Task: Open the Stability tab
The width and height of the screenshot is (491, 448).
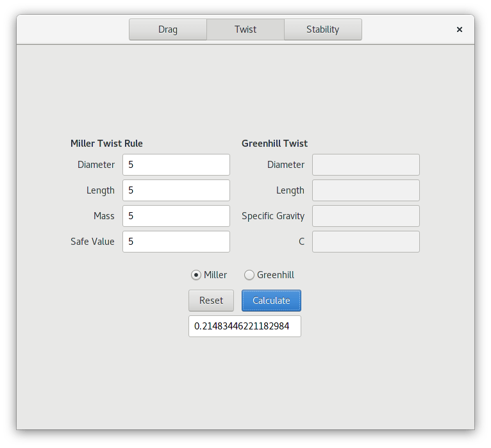Action: (x=323, y=29)
